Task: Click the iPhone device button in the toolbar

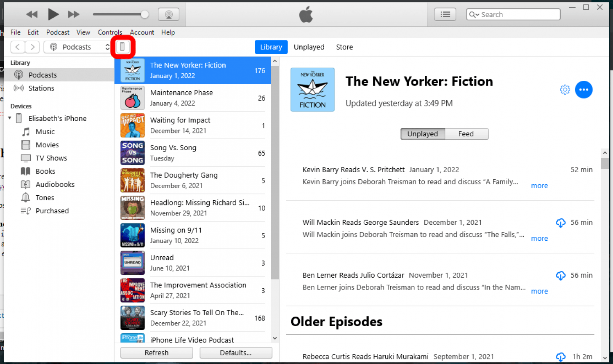Action: [x=123, y=47]
